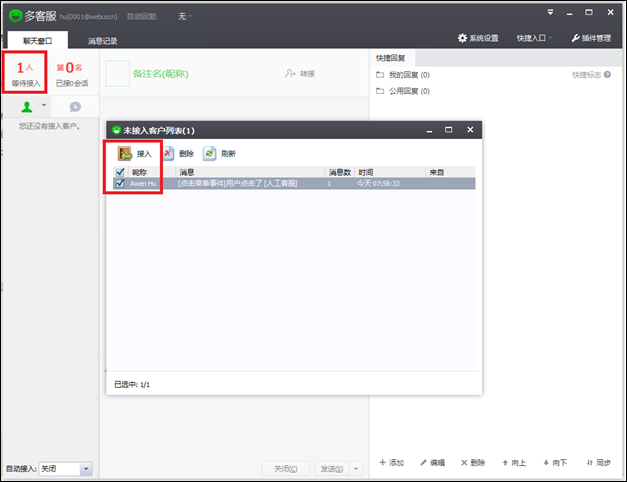Click the 今天 07:58:33 time cell
627x482 pixels.
click(x=378, y=184)
